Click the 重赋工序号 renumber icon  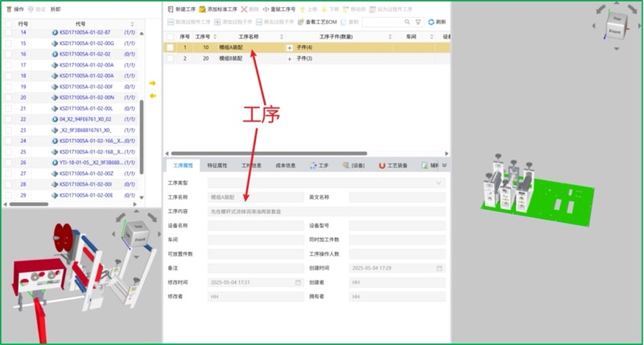tap(266, 8)
